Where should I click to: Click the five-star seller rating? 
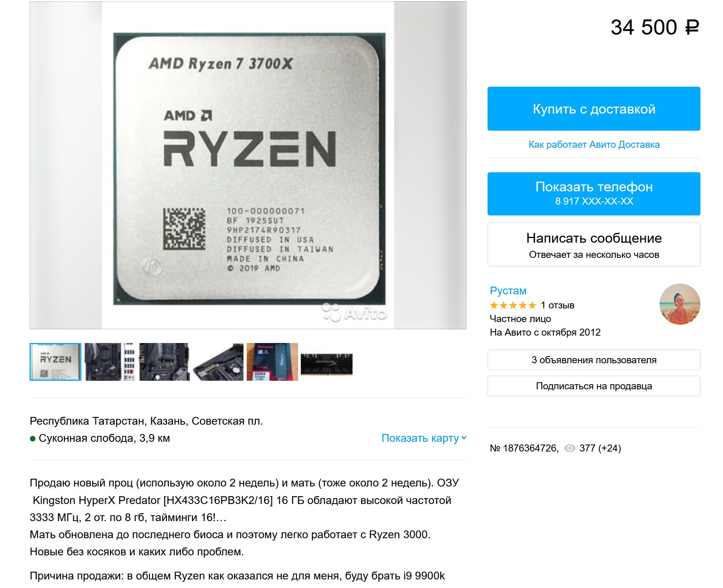point(513,305)
